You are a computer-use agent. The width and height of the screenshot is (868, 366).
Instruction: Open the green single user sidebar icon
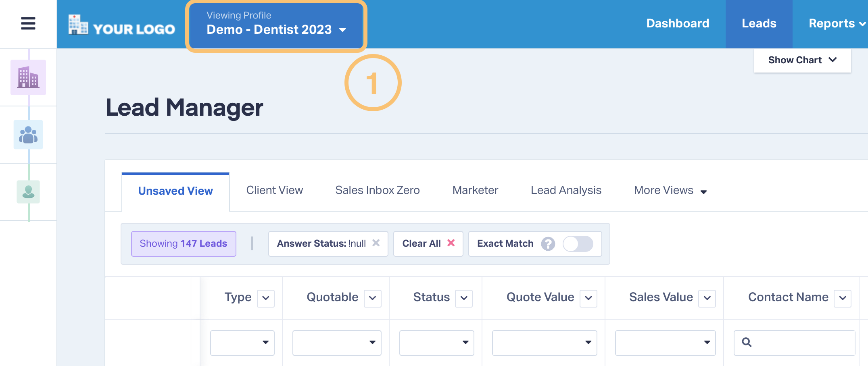(28, 192)
